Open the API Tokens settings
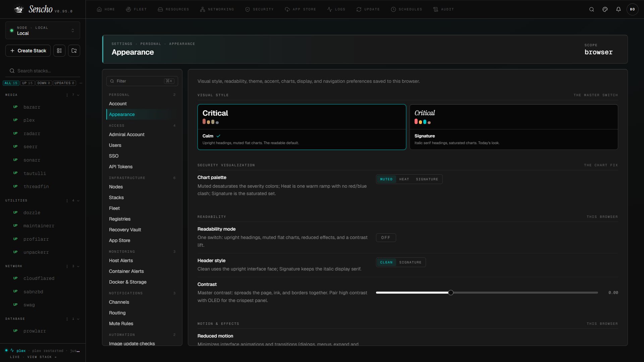The width and height of the screenshot is (644, 362). tap(142, 167)
